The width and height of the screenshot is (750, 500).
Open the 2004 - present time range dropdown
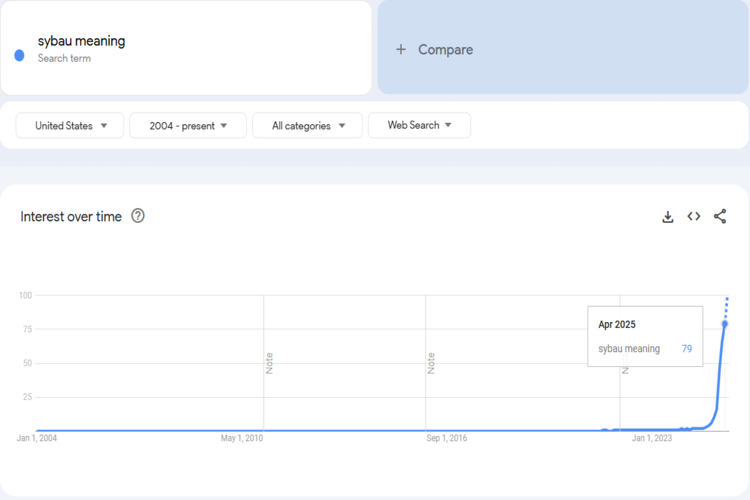(188, 125)
